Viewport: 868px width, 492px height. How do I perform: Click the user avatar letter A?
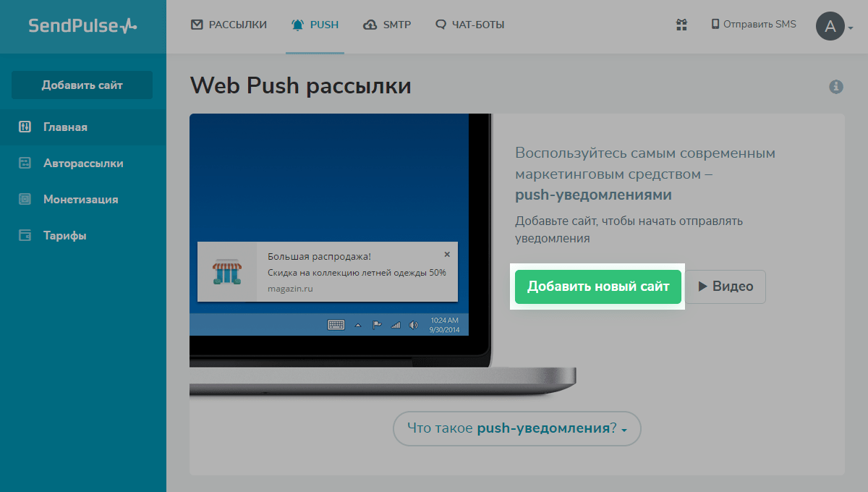pos(830,27)
